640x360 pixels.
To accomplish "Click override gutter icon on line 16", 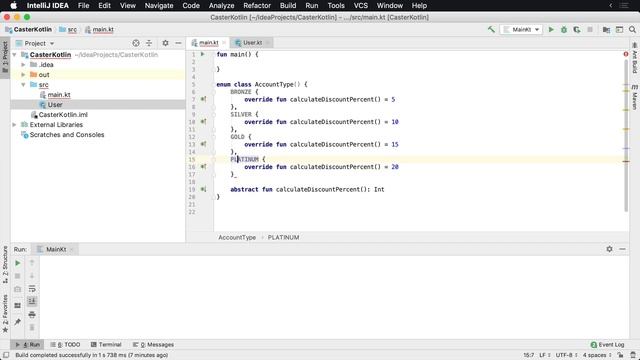I will (203, 167).
